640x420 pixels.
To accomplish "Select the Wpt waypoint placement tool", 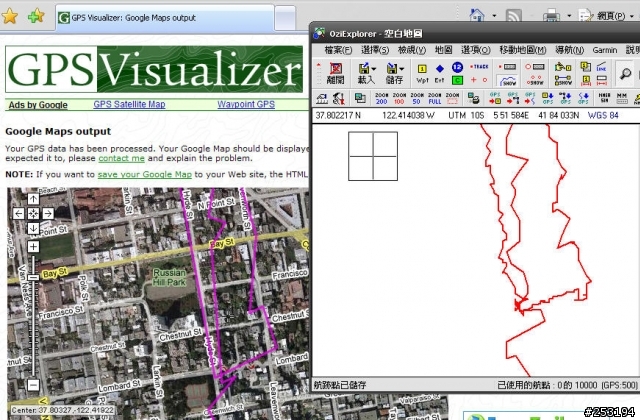I will point(422,73).
